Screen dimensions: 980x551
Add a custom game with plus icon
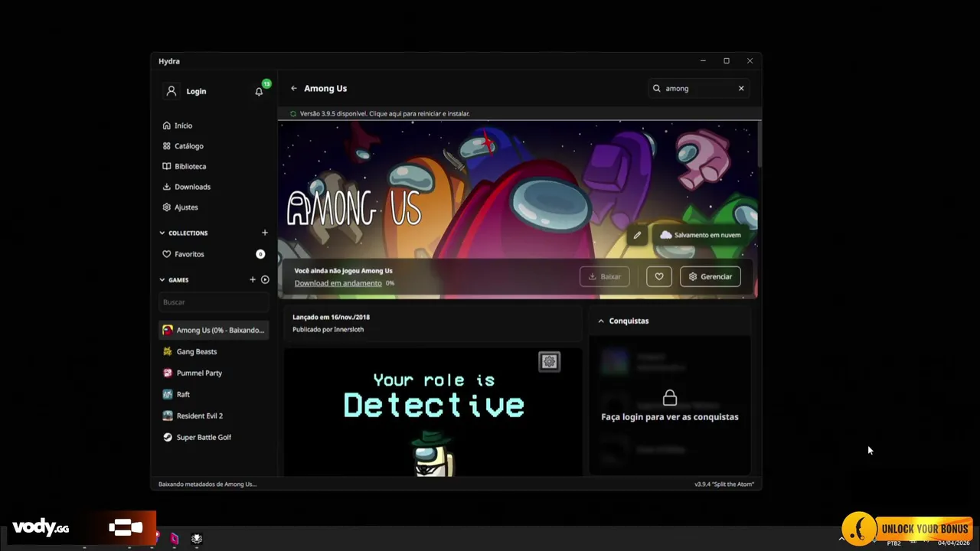point(253,279)
